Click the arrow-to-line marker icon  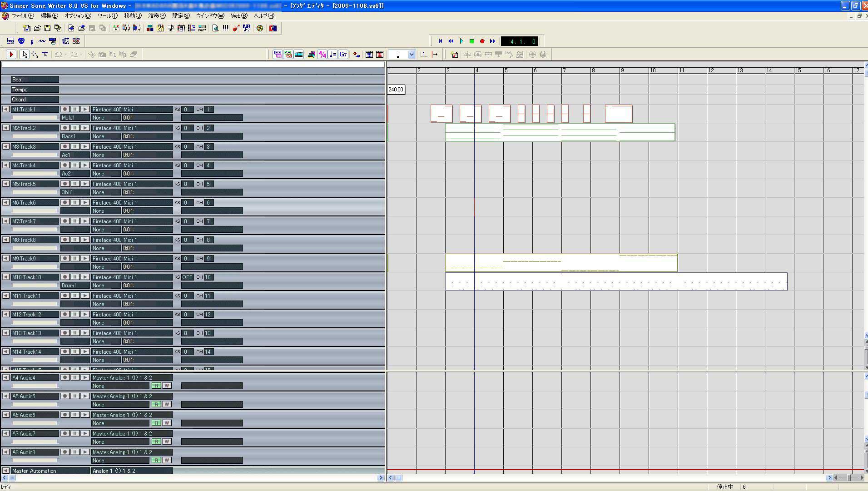pyautogui.click(x=435, y=54)
